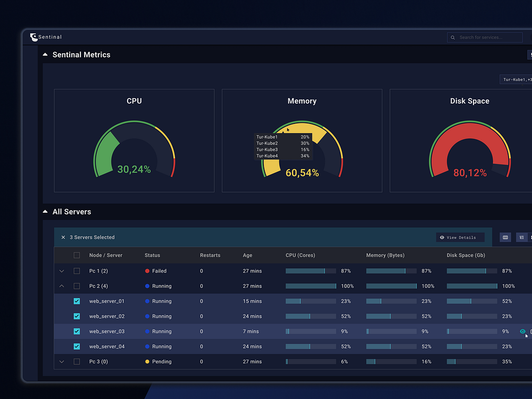Collapse the Sentinal Metrics section

point(45,54)
